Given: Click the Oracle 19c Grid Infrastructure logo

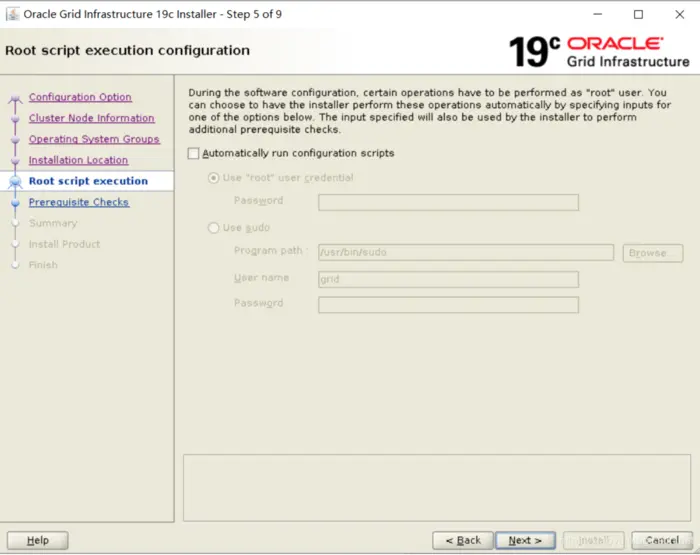Looking at the screenshot, I should click(599, 52).
